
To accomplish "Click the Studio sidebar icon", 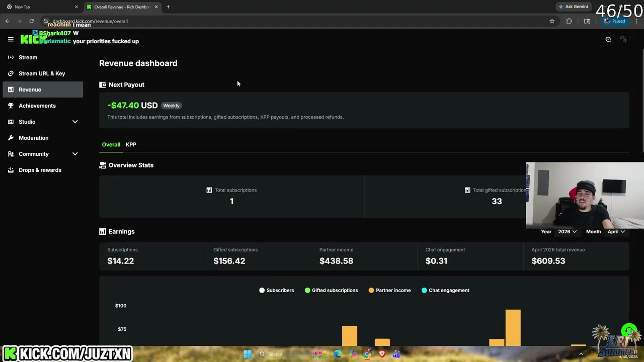I will (11, 122).
